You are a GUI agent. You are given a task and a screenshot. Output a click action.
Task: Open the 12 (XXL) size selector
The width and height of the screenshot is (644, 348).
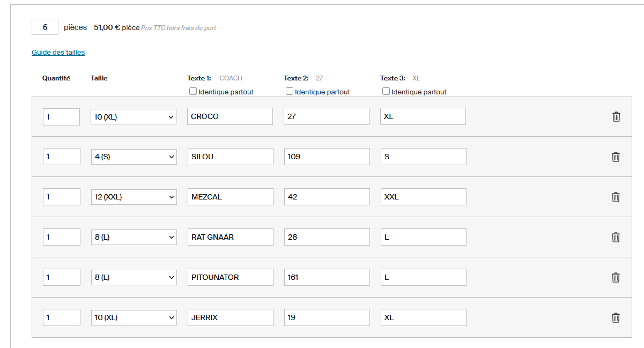134,197
